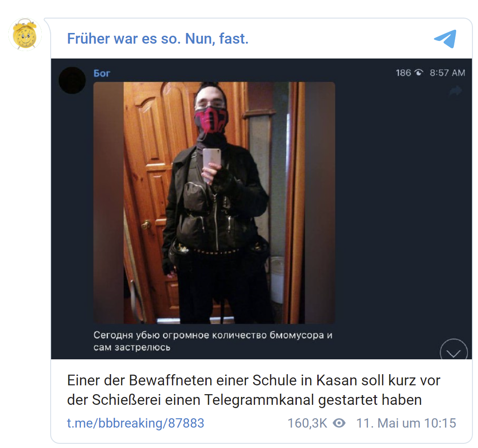Open the channel title Früher war es so
Viewport: 478px width, 448px height.
(x=157, y=39)
